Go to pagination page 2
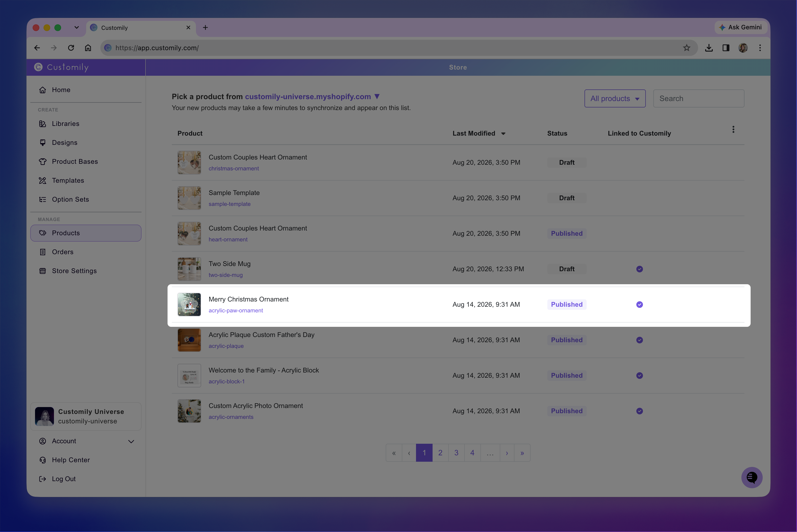The width and height of the screenshot is (797, 532). (440, 453)
